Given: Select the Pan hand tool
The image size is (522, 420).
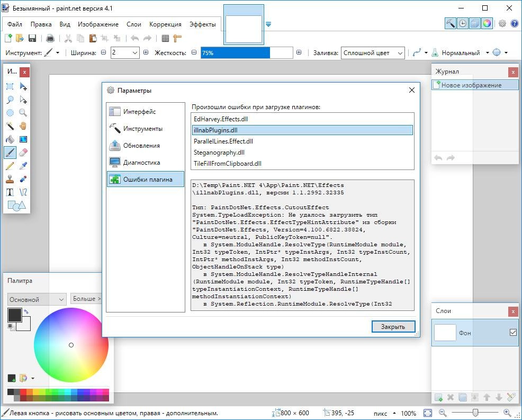Looking at the screenshot, I should [23, 126].
